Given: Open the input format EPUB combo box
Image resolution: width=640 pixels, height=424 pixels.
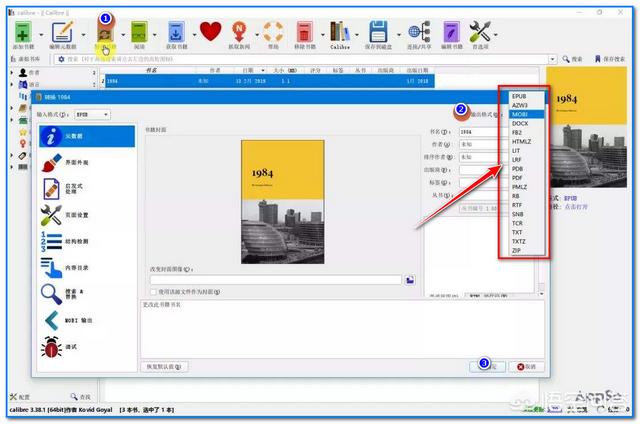Looking at the screenshot, I should pos(92,115).
